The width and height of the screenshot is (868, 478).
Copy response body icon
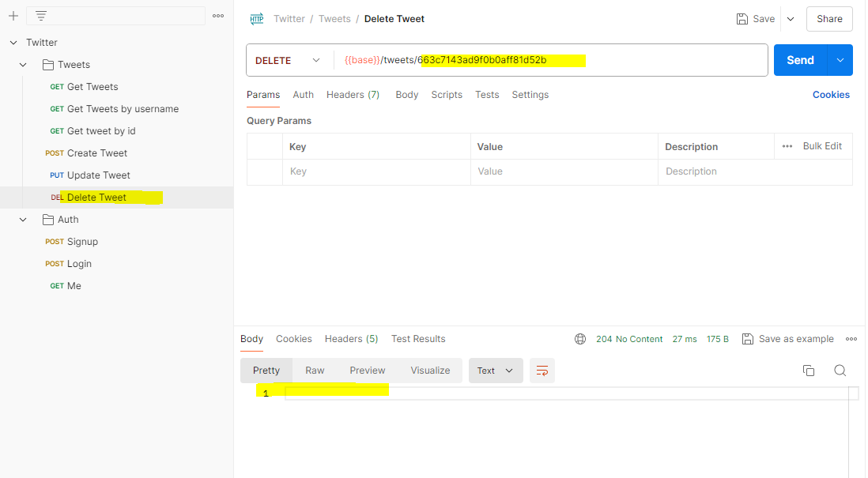click(808, 371)
